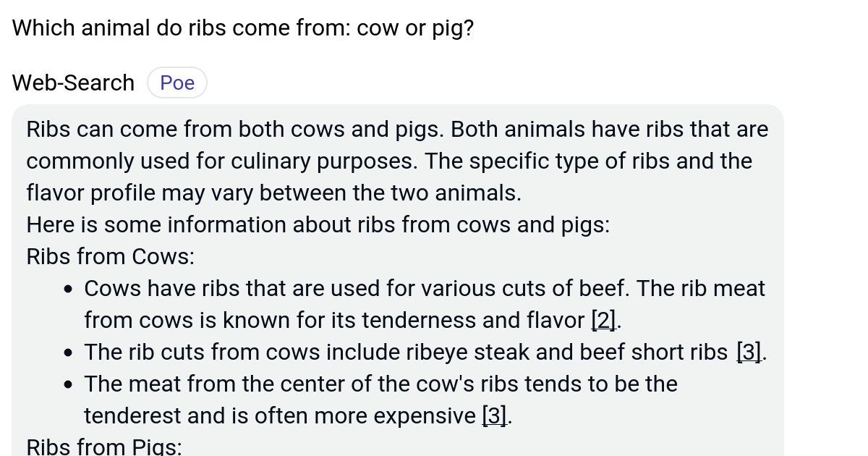Click the Ribs from Pigs heading text
The height and width of the screenshot is (456, 868).
(103, 446)
